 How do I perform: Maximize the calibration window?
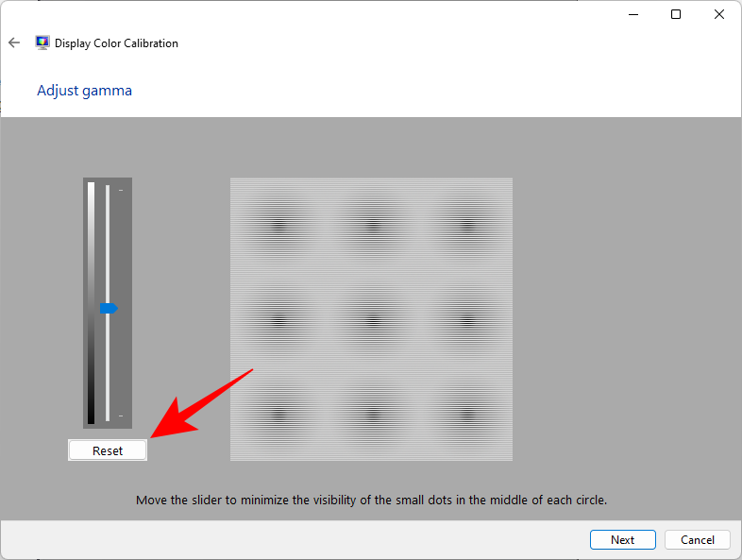tap(676, 15)
